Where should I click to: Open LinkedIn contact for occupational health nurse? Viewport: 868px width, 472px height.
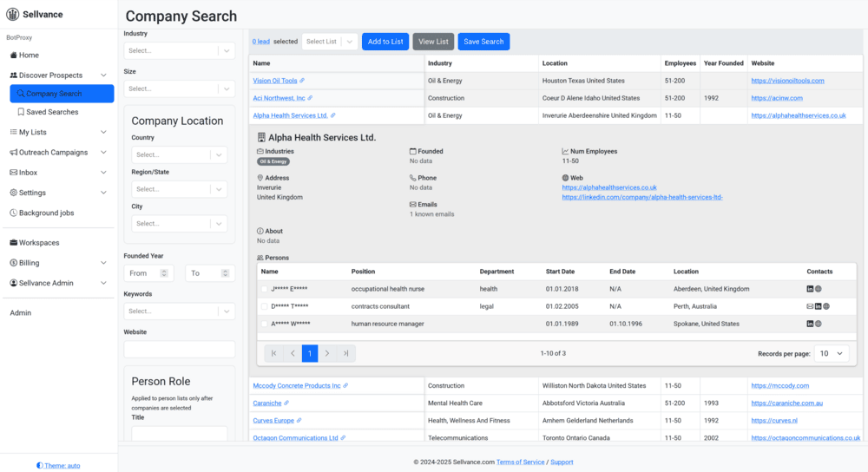pyautogui.click(x=810, y=289)
